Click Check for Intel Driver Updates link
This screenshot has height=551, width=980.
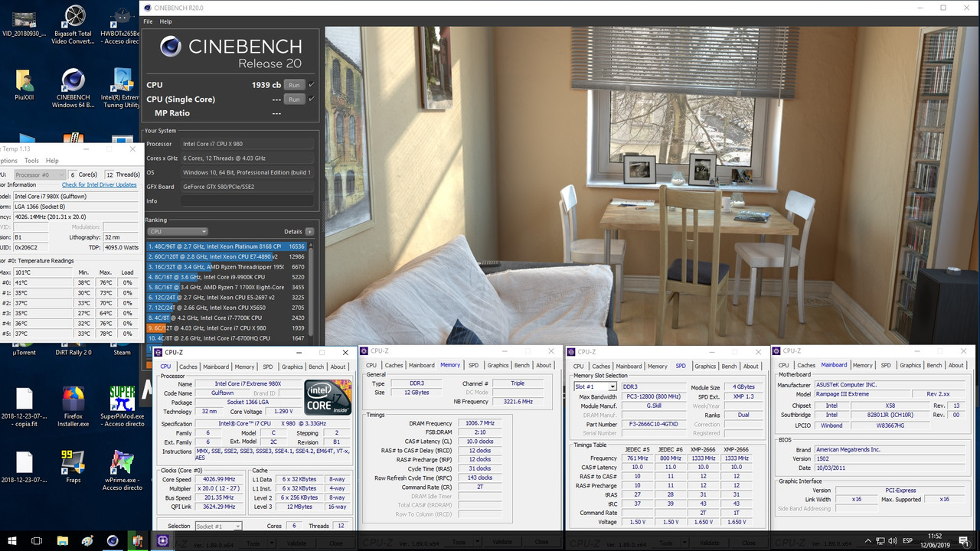coord(100,184)
